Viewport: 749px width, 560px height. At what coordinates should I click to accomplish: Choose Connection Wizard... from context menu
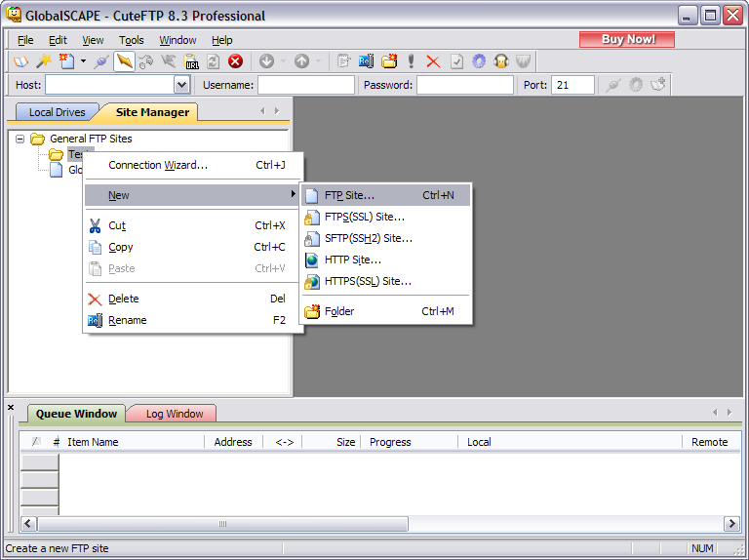193,165
